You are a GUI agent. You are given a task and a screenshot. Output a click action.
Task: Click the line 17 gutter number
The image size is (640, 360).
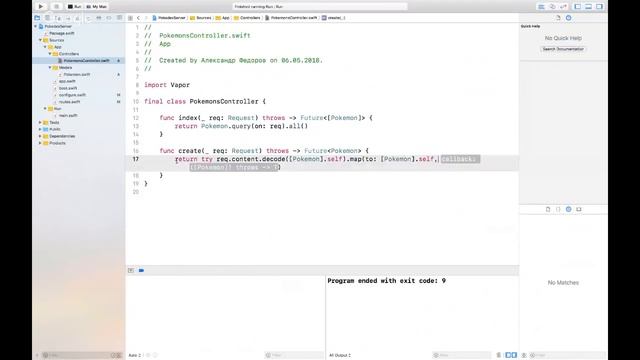[136, 159]
